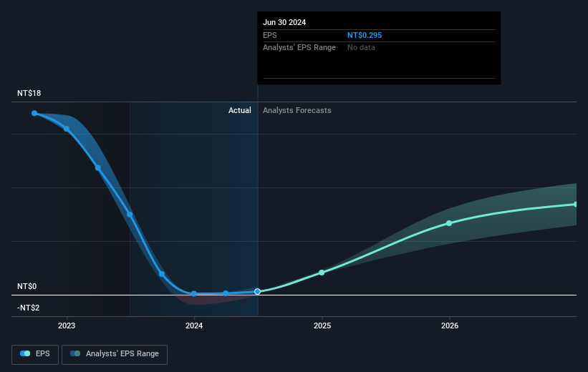The width and height of the screenshot is (588, 372).
Task: Click the No data text in tooltip
Action: [361, 47]
